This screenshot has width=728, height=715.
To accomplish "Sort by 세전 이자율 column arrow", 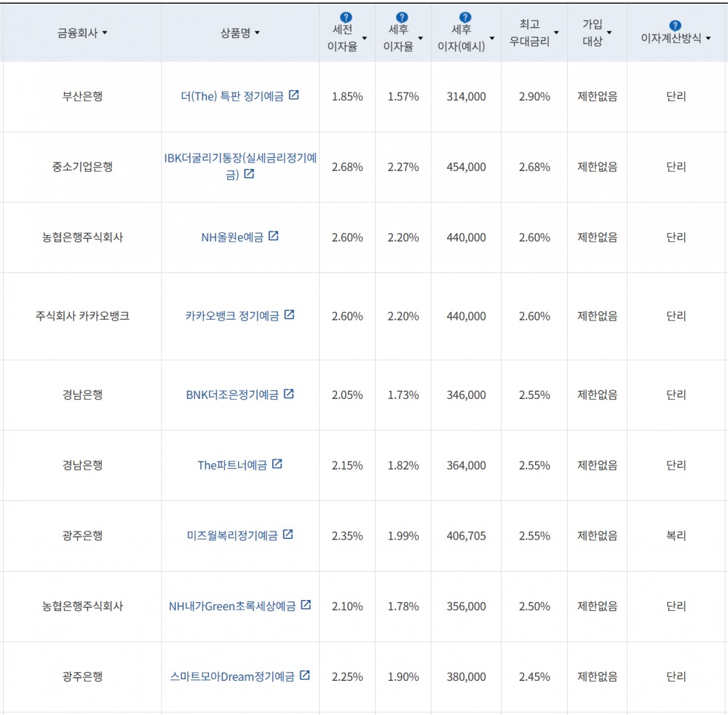I will pyautogui.click(x=364, y=39).
